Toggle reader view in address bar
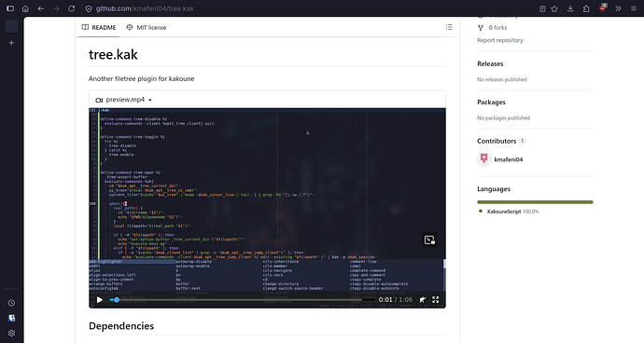 (x=542, y=8)
